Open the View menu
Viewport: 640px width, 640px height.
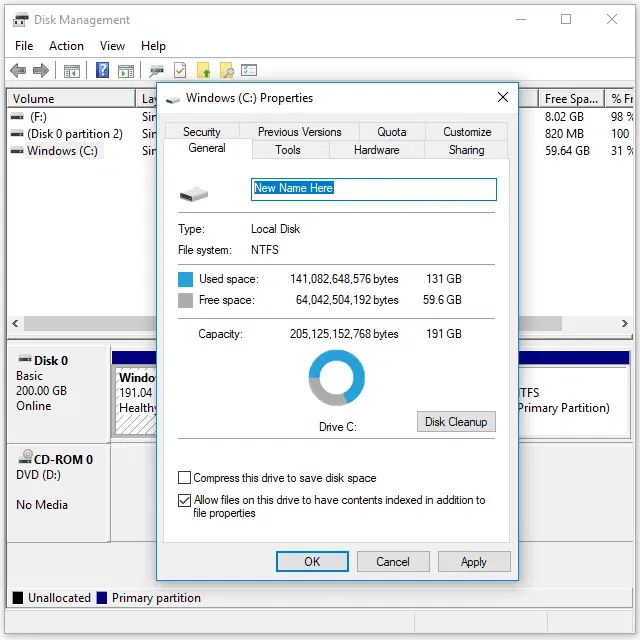coord(112,45)
